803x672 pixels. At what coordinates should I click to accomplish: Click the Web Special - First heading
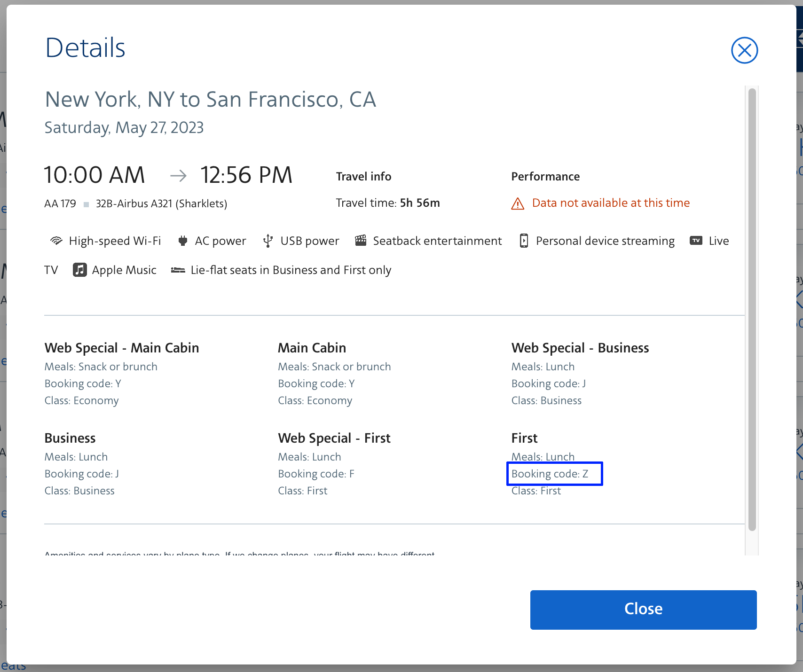click(334, 438)
